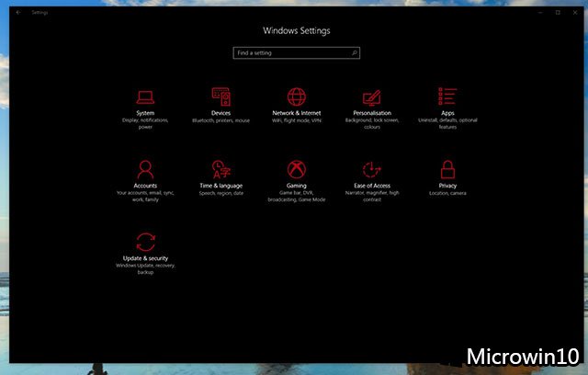The width and height of the screenshot is (588, 375).
Task: Click 'Speech, region, date' description
Action: pyautogui.click(x=220, y=193)
